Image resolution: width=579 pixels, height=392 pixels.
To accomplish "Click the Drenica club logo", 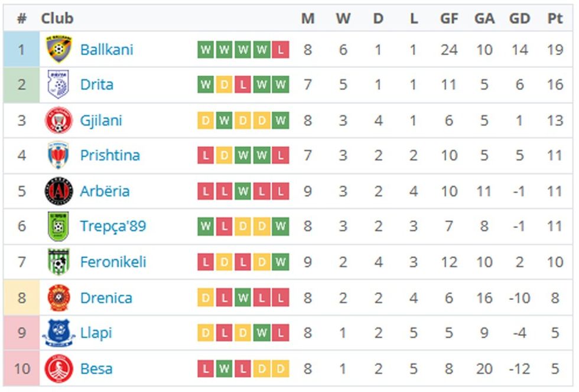I will click(58, 298).
